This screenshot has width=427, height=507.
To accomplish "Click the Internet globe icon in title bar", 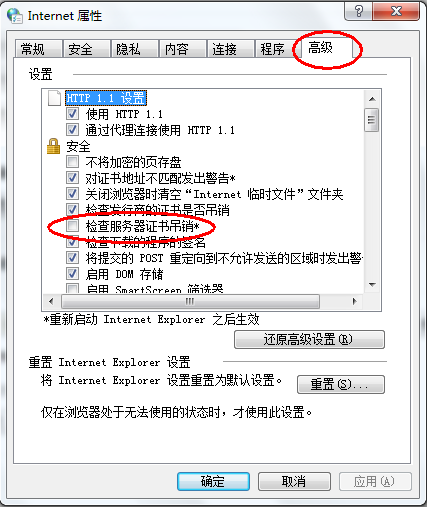I will pyautogui.click(x=15, y=15).
